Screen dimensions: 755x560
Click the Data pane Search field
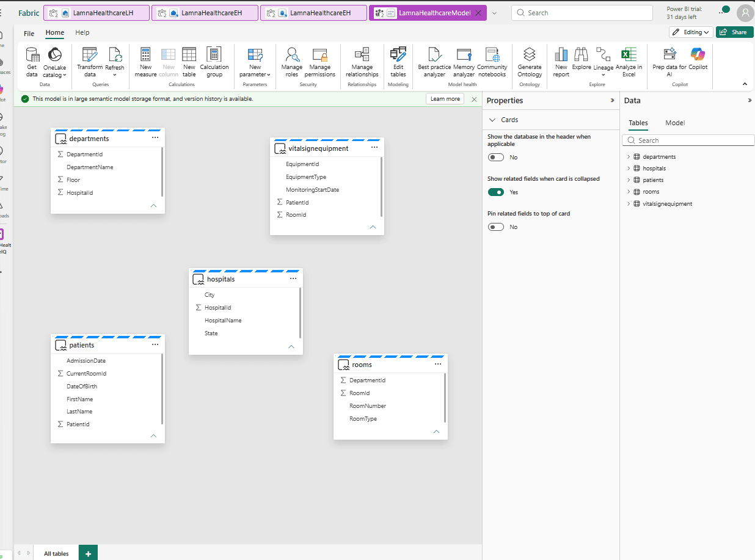pyautogui.click(x=688, y=140)
